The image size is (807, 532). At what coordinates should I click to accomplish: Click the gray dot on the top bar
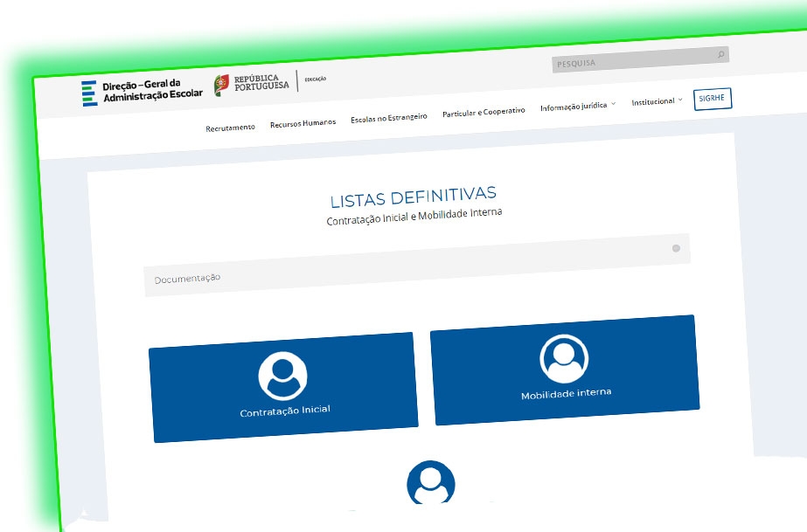click(675, 249)
